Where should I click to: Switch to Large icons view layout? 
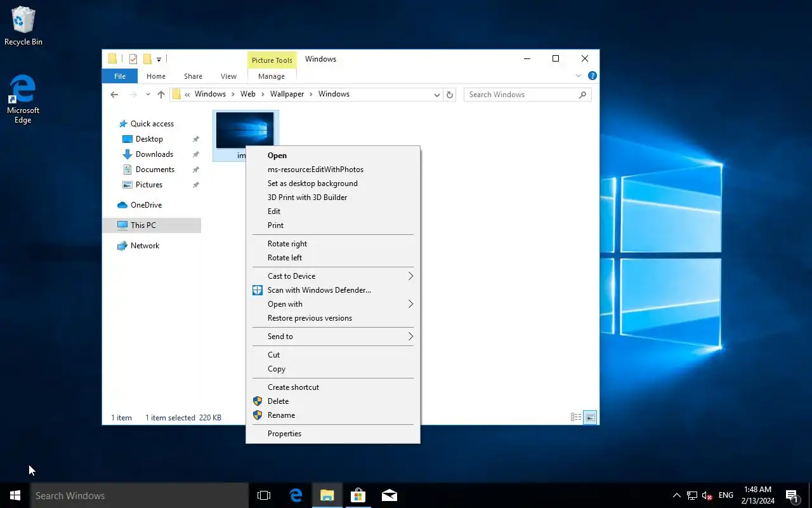[x=590, y=417]
